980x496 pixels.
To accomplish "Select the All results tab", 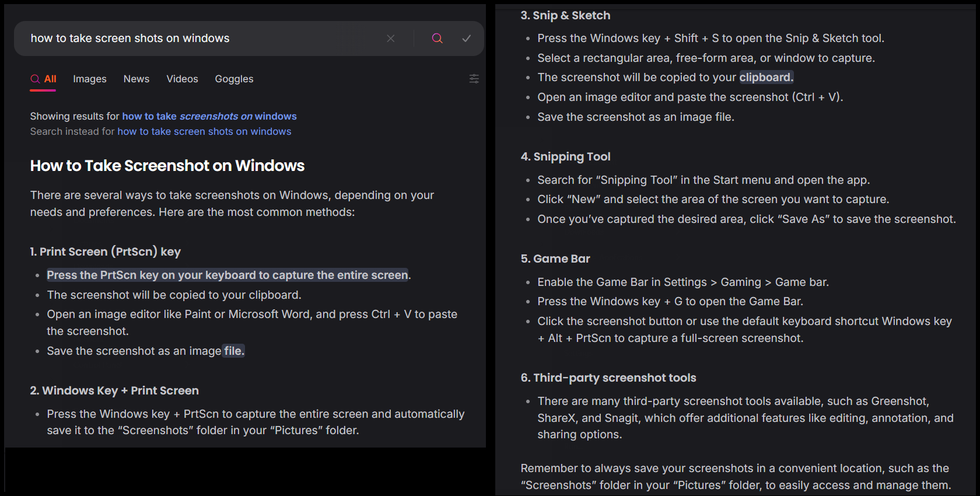I will pos(44,79).
